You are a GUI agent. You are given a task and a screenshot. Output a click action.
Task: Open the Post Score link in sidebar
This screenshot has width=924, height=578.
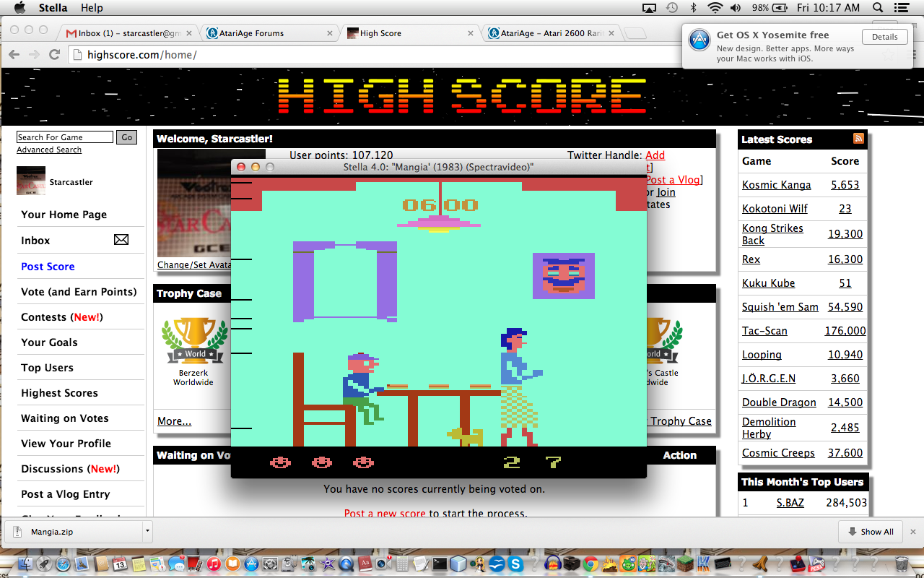[x=48, y=266]
